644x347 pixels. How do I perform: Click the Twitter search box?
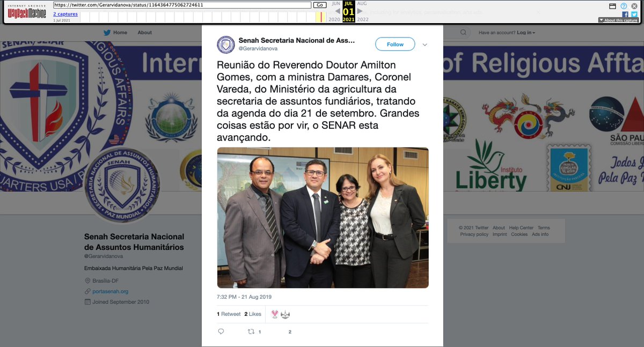456,33
